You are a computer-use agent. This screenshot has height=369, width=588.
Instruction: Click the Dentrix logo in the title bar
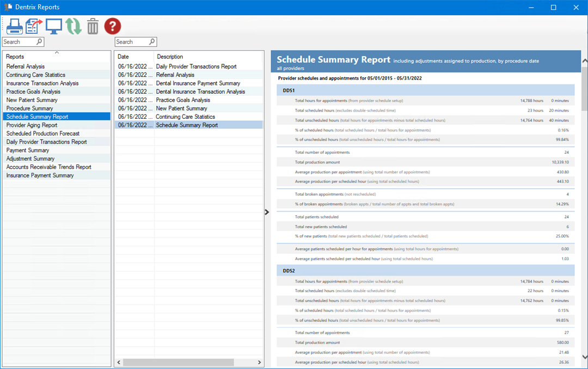pyautogui.click(x=8, y=7)
